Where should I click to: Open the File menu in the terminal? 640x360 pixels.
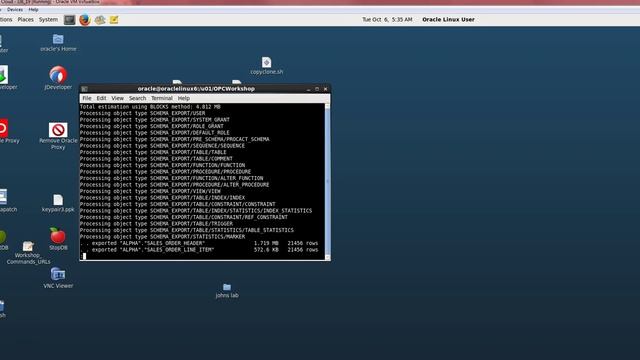87,98
